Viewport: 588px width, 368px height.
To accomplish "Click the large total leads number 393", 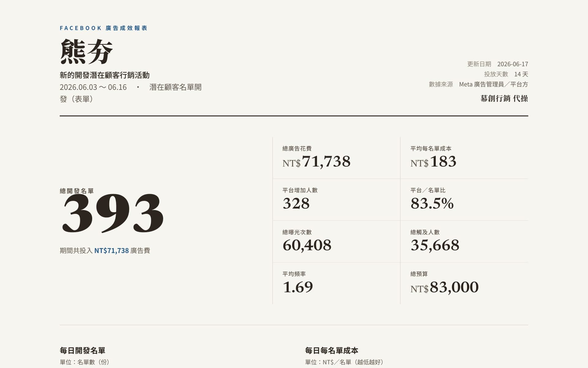I will (113, 213).
